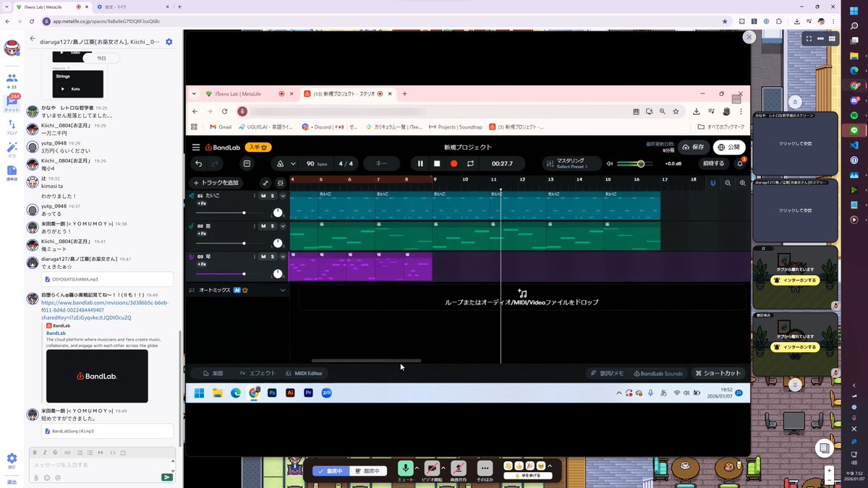Open the エフェクト effects tab
This screenshot has width=868, height=488.
[x=258, y=373]
